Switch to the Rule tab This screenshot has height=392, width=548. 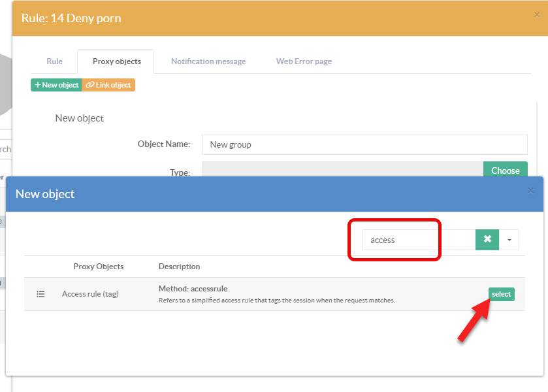tap(54, 61)
